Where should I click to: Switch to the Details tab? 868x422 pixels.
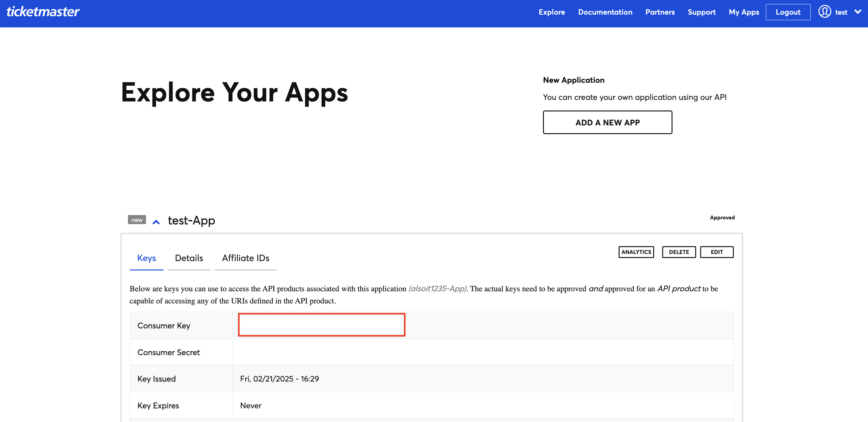point(189,258)
